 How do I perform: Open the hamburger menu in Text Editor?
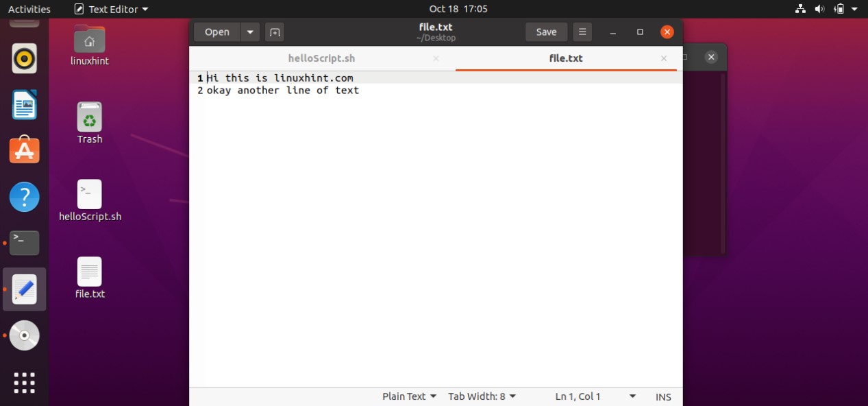coord(582,32)
